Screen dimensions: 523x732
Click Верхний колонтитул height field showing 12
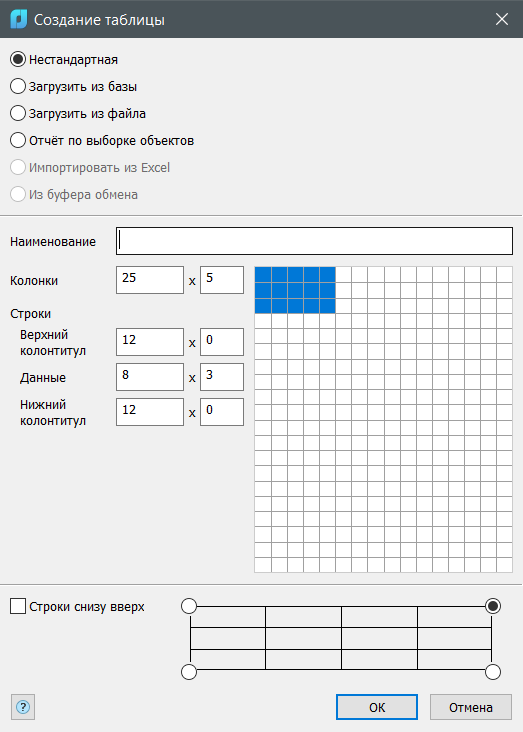pyautogui.click(x=150, y=342)
